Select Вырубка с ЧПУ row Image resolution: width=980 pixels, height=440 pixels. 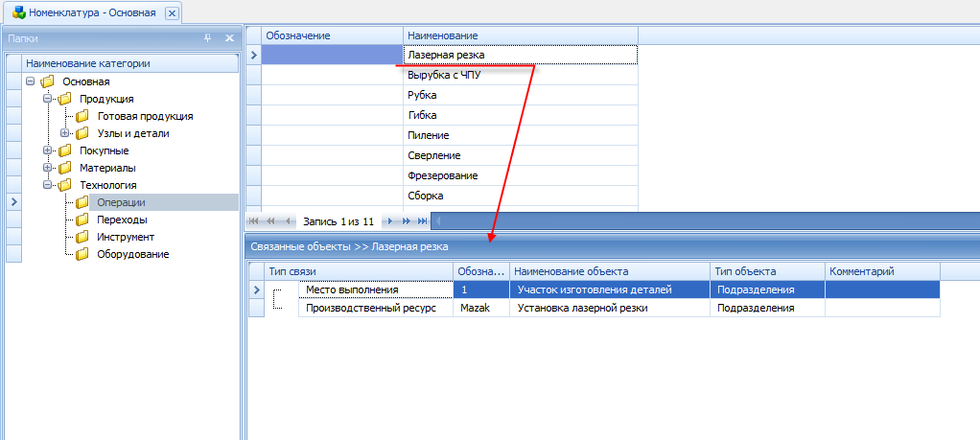(521, 75)
